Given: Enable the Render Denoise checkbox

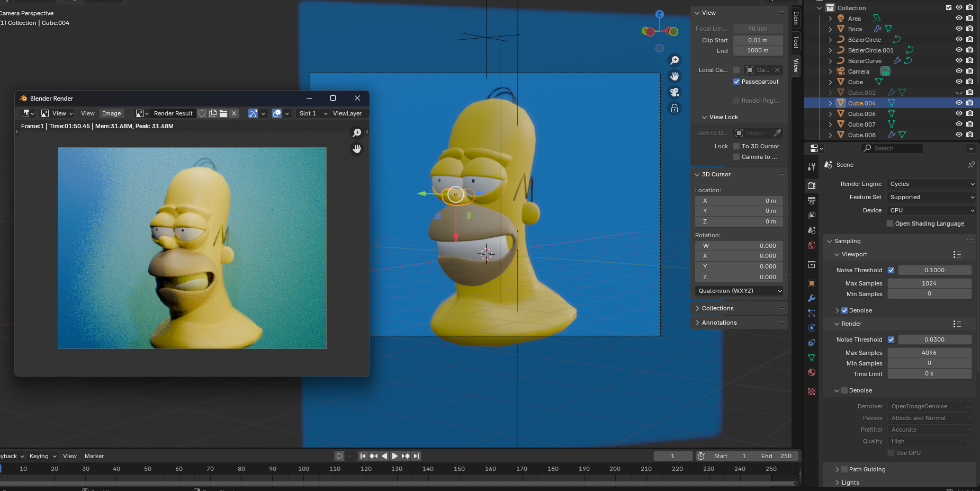Looking at the screenshot, I should pos(844,390).
